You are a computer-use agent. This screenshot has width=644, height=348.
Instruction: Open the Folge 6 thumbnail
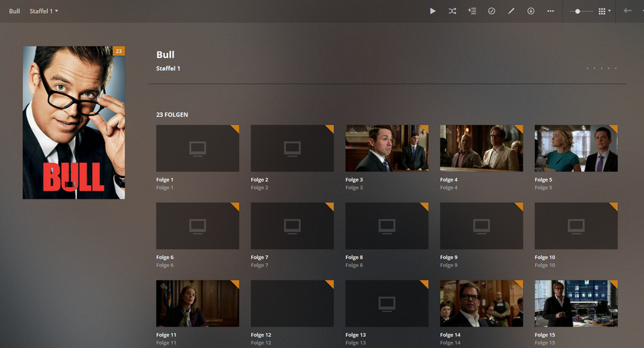pos(198,226)
